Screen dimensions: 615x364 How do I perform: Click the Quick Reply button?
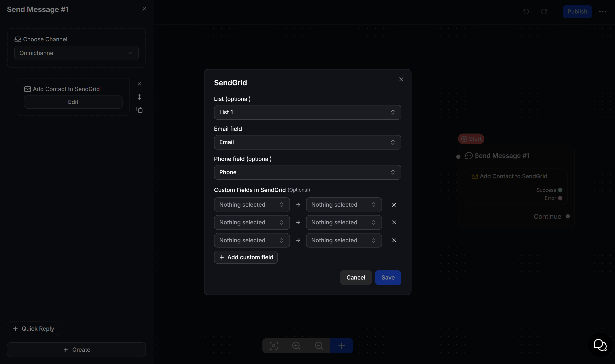[x=33, y=329]
